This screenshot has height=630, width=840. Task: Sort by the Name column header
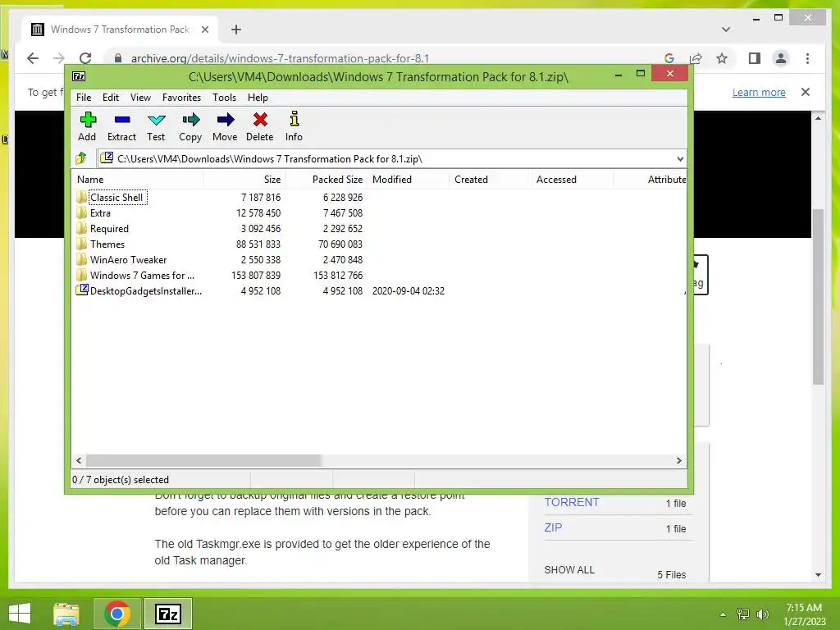click(137, 180)
